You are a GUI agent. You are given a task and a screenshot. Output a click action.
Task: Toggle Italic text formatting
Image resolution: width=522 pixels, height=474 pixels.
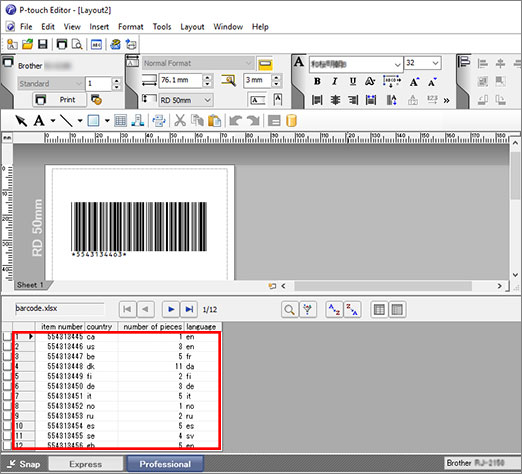tap(335, 81)
